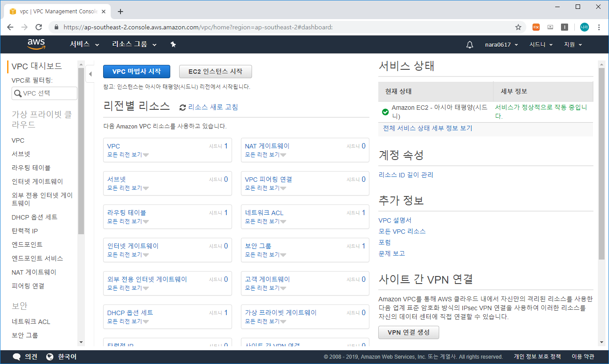Expand 모든 리전 보기 under 네트워크 ACL card

[x=266, y=221]
